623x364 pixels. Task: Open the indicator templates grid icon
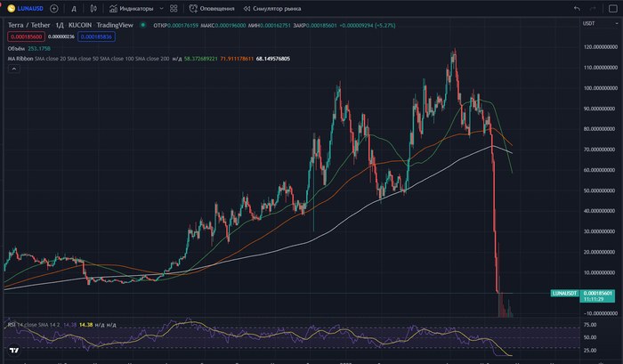[173, 8]
